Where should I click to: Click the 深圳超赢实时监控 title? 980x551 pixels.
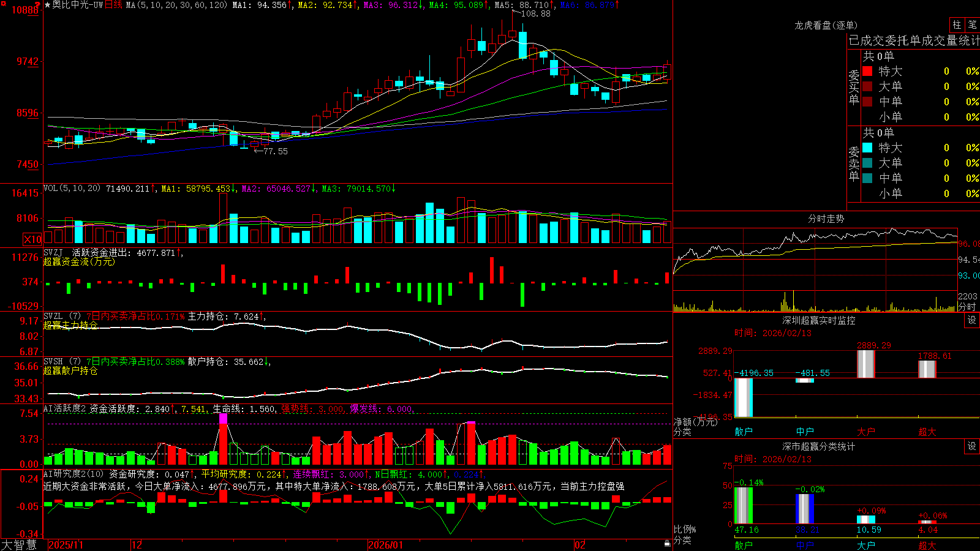coord(819,320)
